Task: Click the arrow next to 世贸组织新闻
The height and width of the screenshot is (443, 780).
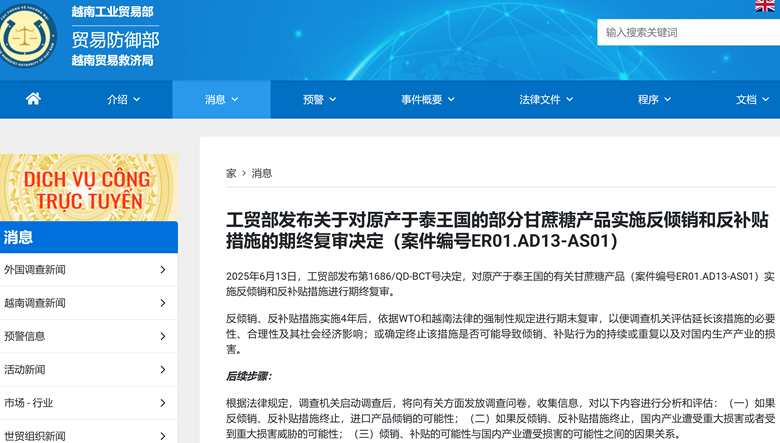Action: [163, 436]
